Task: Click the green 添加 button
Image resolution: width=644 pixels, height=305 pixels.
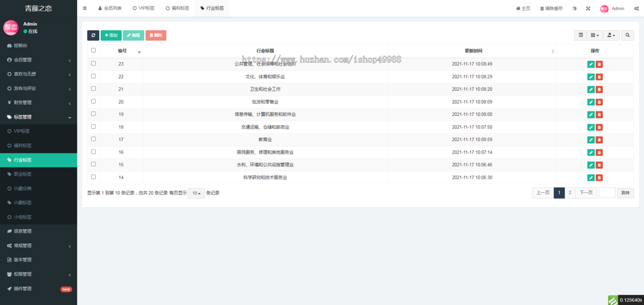Action: click(111, 35)
